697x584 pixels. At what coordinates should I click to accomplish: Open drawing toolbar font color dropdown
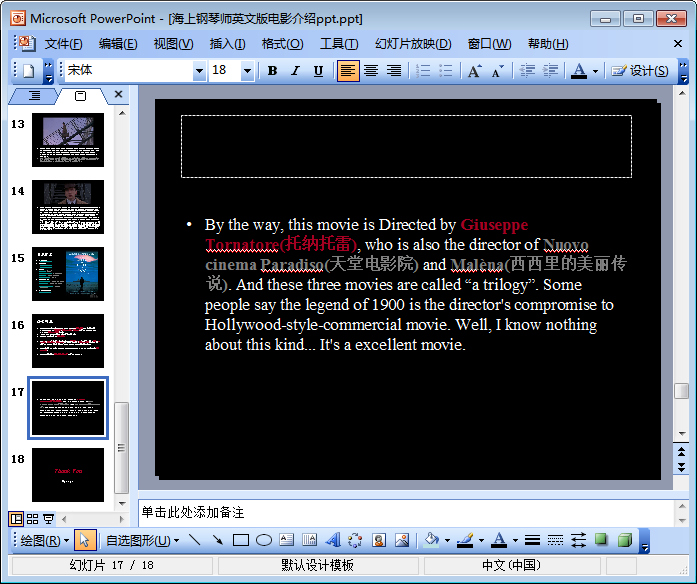515,540
